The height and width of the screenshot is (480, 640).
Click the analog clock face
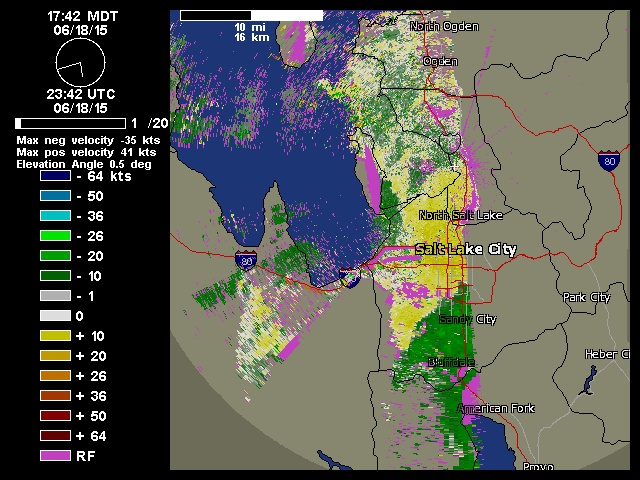coord(80,63)
